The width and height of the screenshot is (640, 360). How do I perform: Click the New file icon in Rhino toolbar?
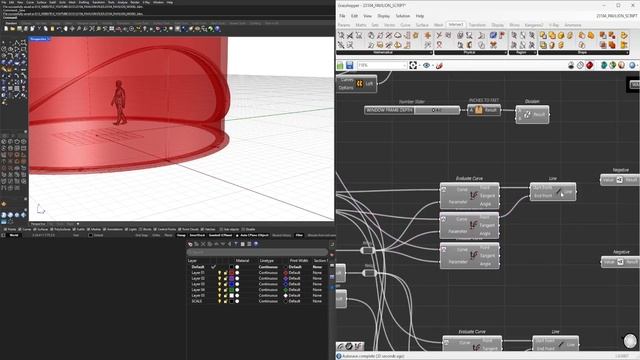6,29
